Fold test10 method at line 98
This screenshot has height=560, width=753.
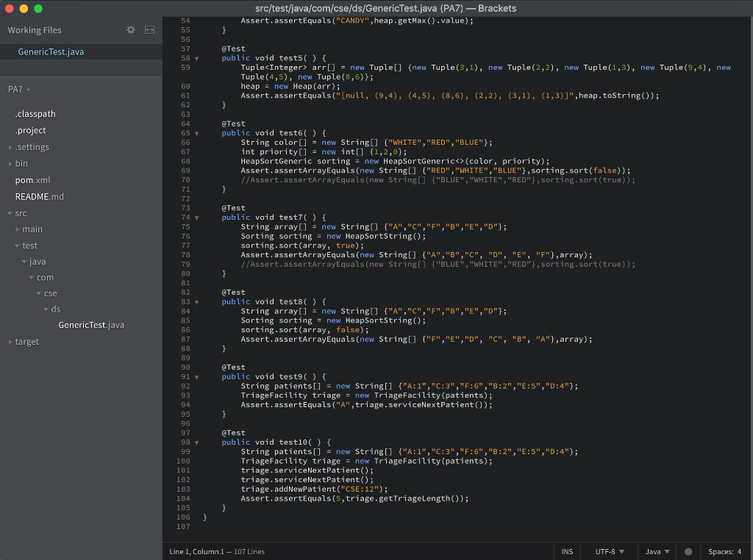pyautogui.click(x=196, y=442)
